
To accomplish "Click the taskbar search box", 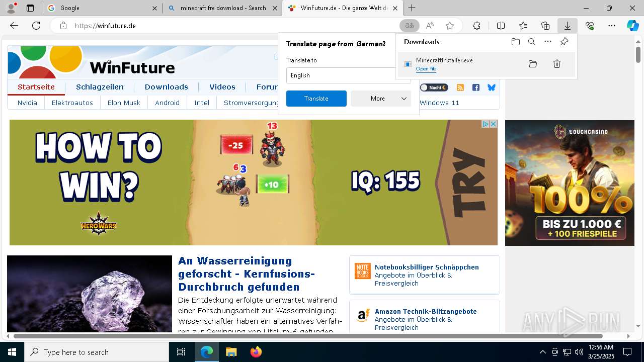I will (x=97, y=352).
